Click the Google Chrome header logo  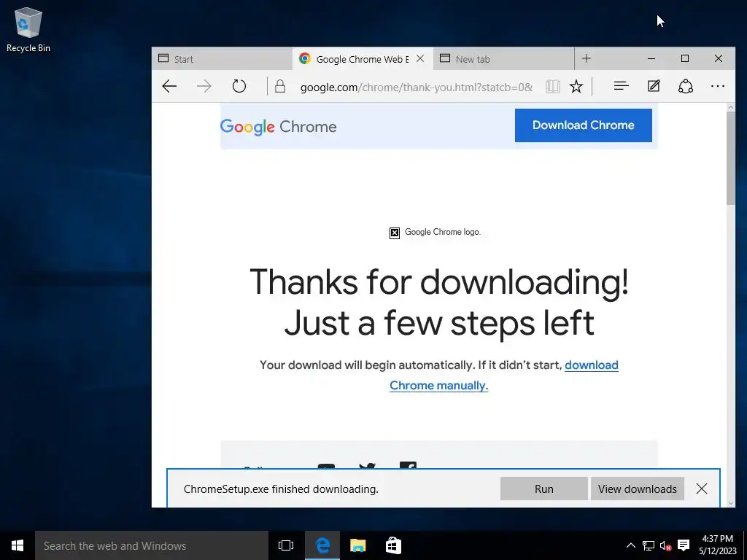point(278,127)
